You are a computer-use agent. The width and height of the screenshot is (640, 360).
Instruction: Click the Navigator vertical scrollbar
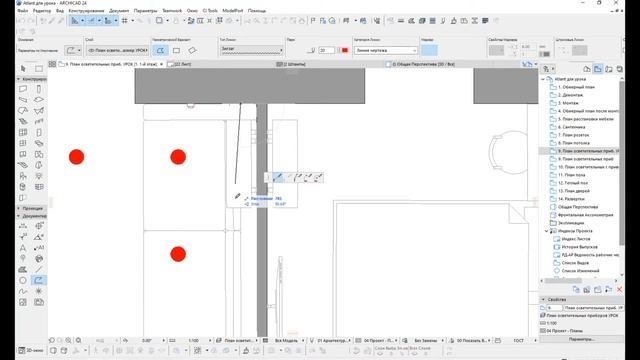(x=622, y=163)
